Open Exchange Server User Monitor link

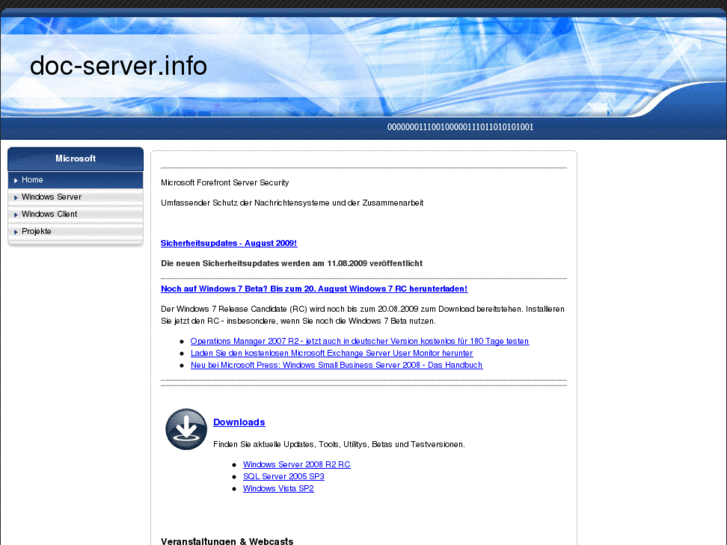pos(332,353)
